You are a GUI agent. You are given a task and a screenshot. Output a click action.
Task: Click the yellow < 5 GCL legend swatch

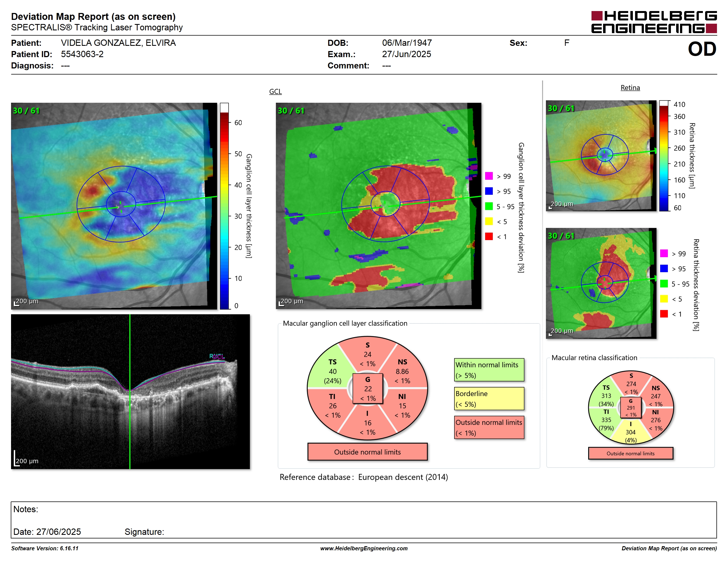click(x=489, y=221)
